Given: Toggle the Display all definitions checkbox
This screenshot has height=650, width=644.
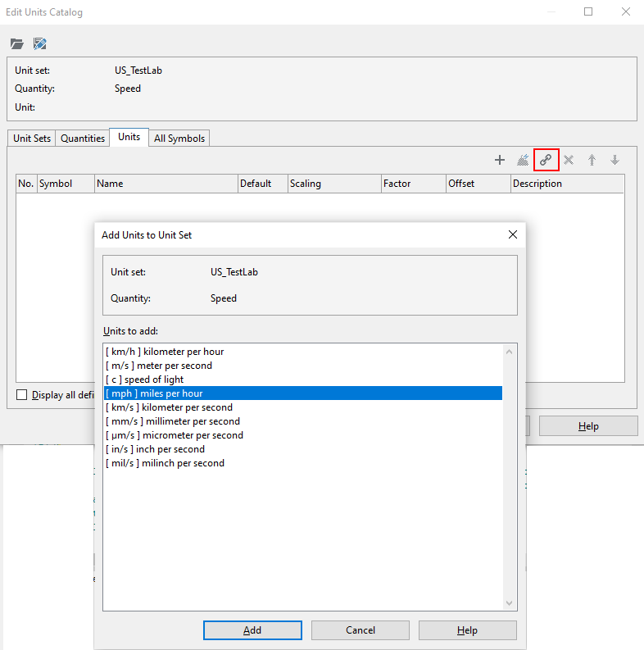Looking at the screenshot, I should 22,395.
